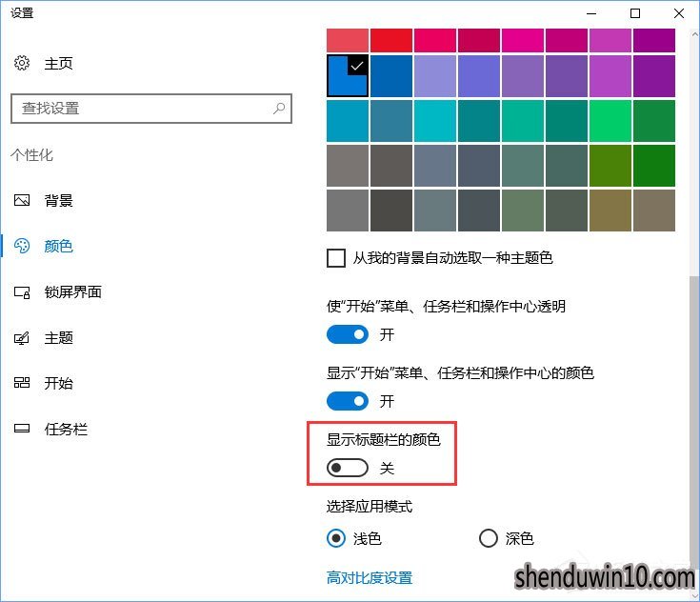Image resolution: width=700 pixels, height=602 pixels.
Task: Pick the dark charcoal swatch in bottom row
Action: coord(391,211)
